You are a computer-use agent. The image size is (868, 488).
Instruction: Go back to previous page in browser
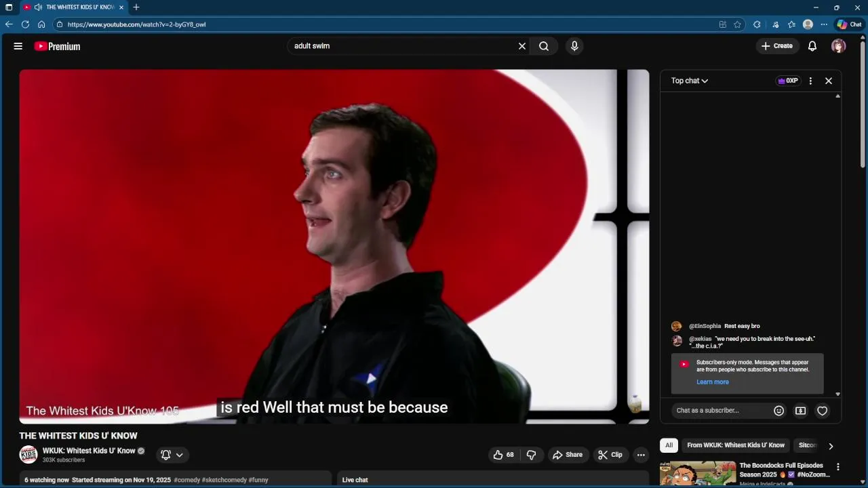coord(9,24)
